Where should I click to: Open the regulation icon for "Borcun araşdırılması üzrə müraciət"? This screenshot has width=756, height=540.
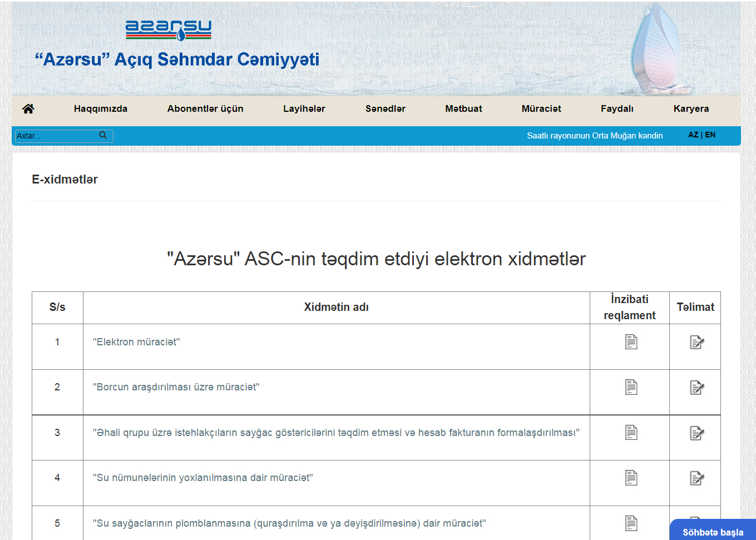point(630,388)
